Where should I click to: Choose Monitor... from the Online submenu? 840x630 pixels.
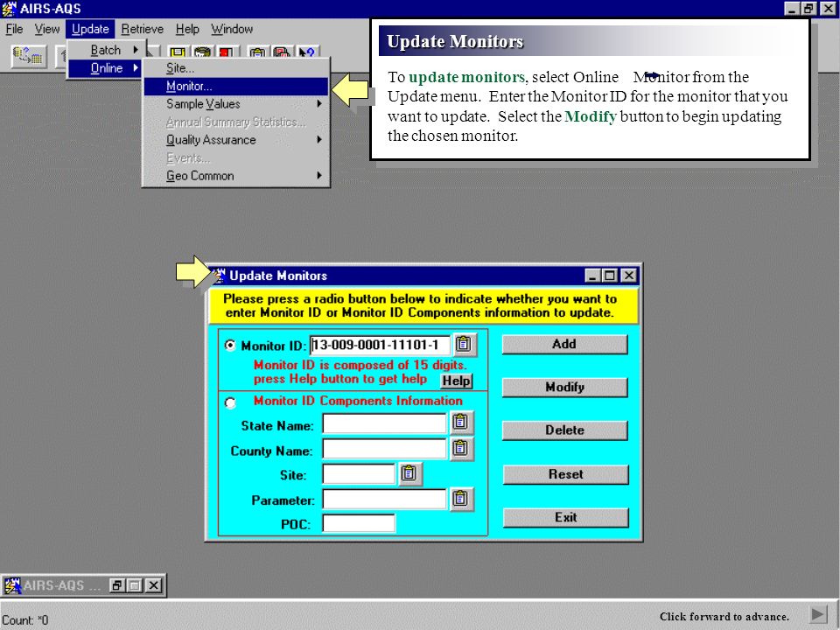(x=235, y=87)
